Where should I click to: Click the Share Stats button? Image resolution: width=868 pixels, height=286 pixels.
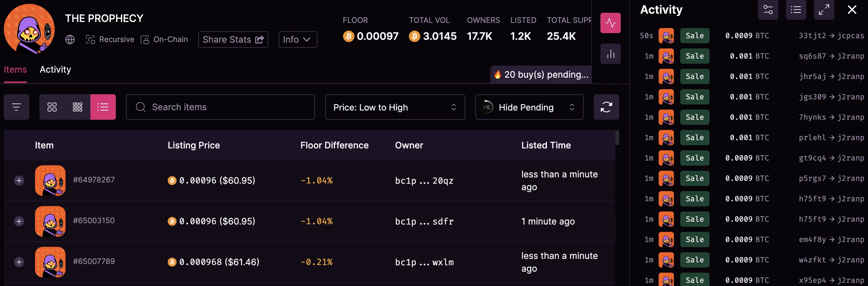pyautogui.click(x=233, y=40)
